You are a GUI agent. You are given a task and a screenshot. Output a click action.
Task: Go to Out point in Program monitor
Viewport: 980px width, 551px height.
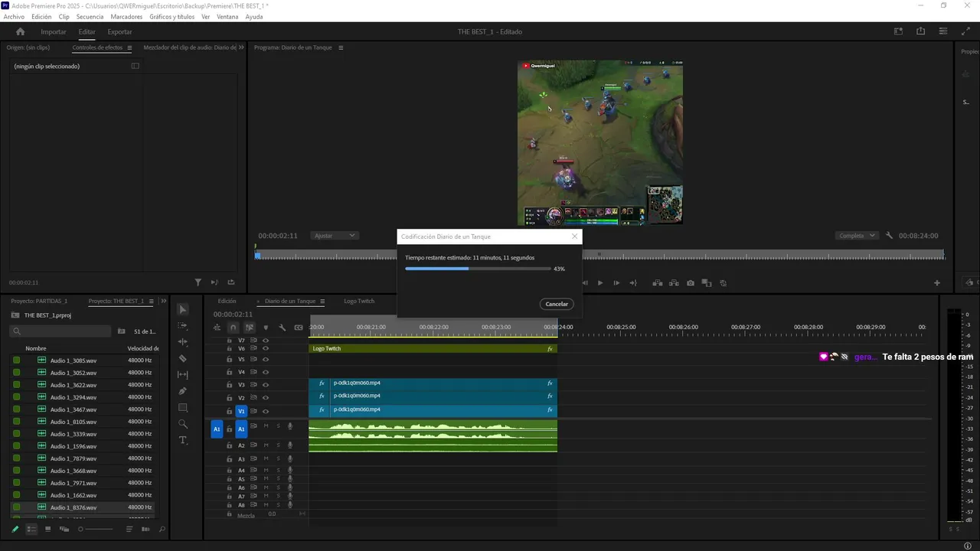tap(633, 283)
